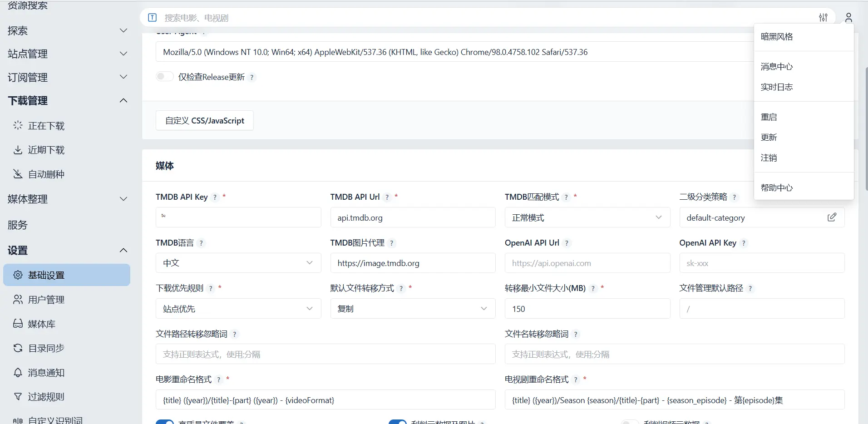Open the 下载优先规则 dropdown
868x424 pixels.
(238, 309)
